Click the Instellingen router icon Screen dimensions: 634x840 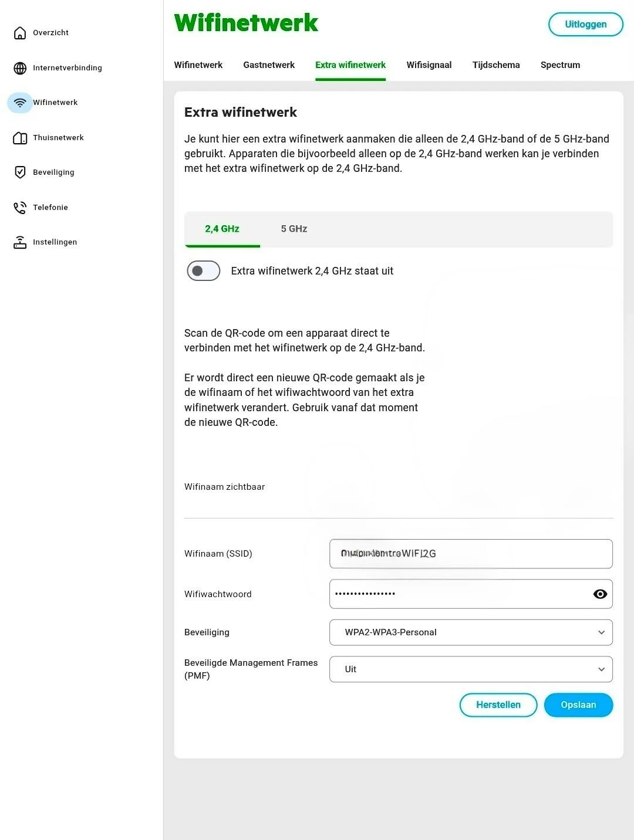pyautogui.click(x=20, y=242)
